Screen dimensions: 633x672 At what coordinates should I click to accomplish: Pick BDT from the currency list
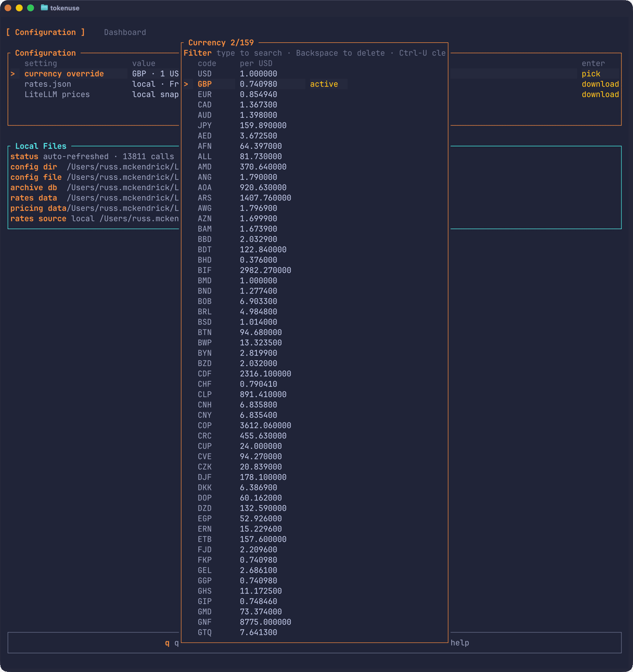pyautogui.click(x=315, y=249)
